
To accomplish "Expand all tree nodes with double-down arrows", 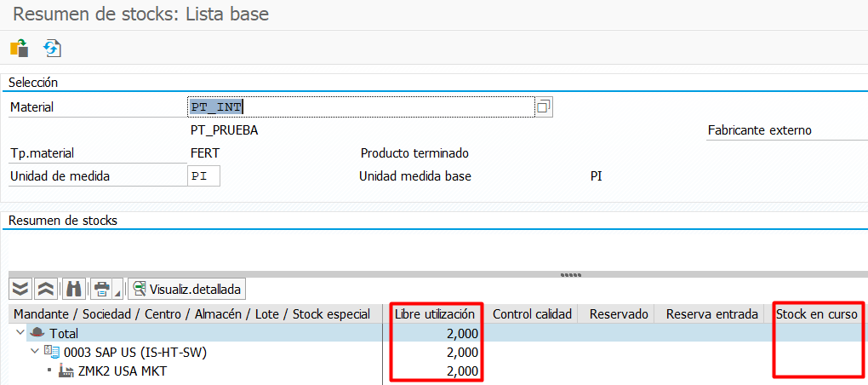I will coord(21,288).
